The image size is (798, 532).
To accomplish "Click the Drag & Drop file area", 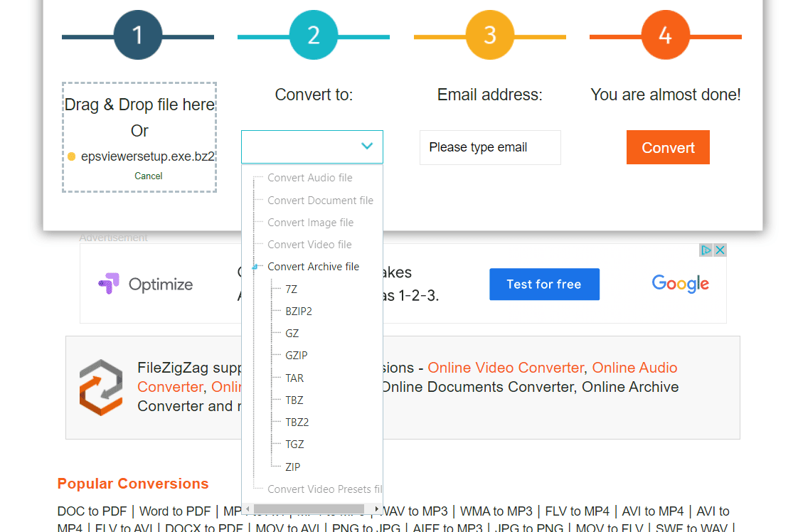I will [x=139, y=137].
